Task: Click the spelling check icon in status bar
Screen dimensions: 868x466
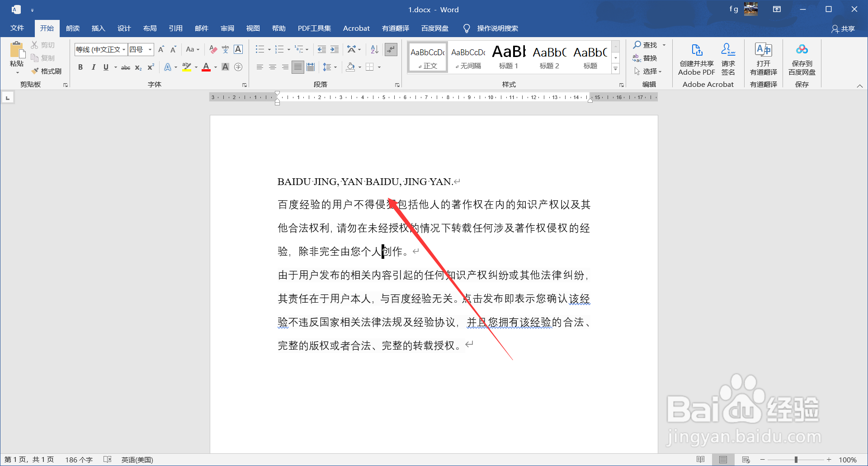Action: (x=107, y=459)
